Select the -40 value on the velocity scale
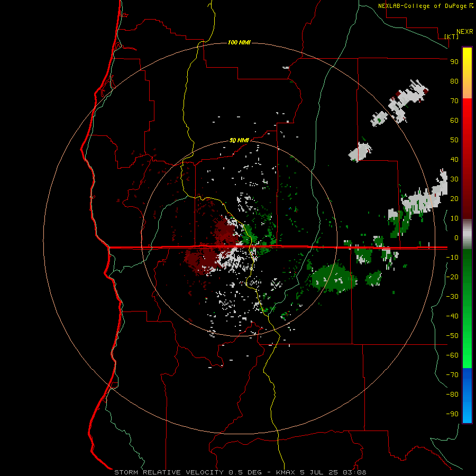The image size is (476, 476). (452, 316)
